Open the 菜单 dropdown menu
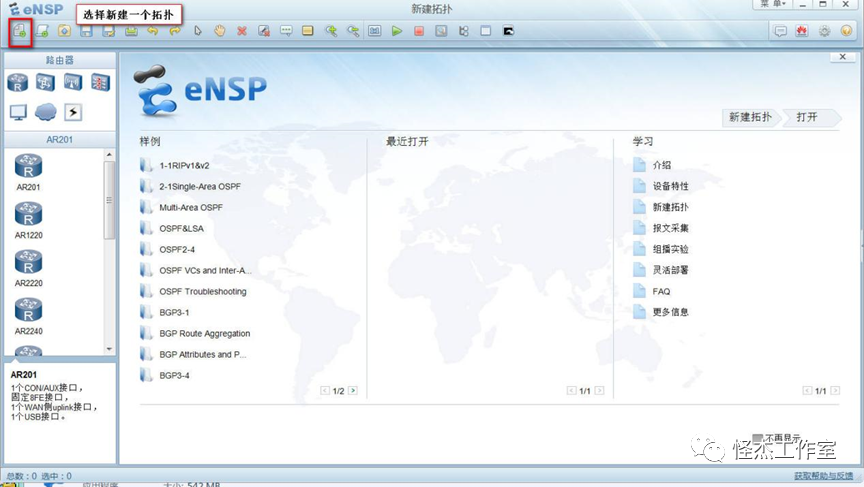864x487 pixels. (773, 4)
